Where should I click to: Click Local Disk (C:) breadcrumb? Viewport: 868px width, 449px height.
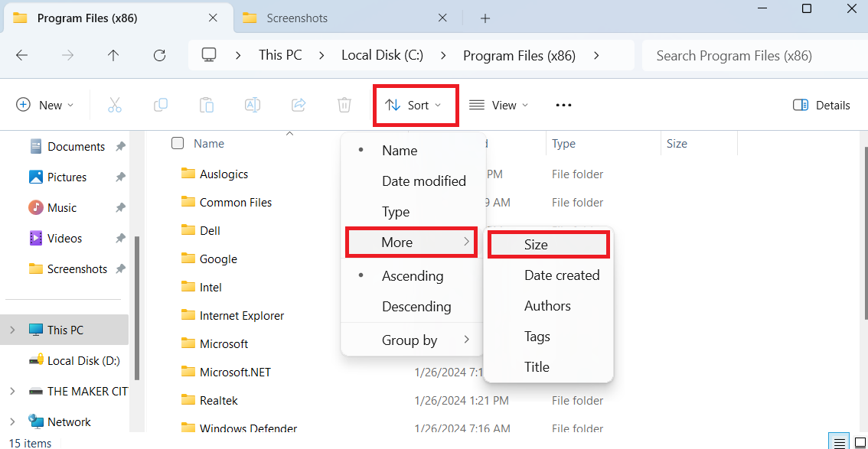click(382, 55)
